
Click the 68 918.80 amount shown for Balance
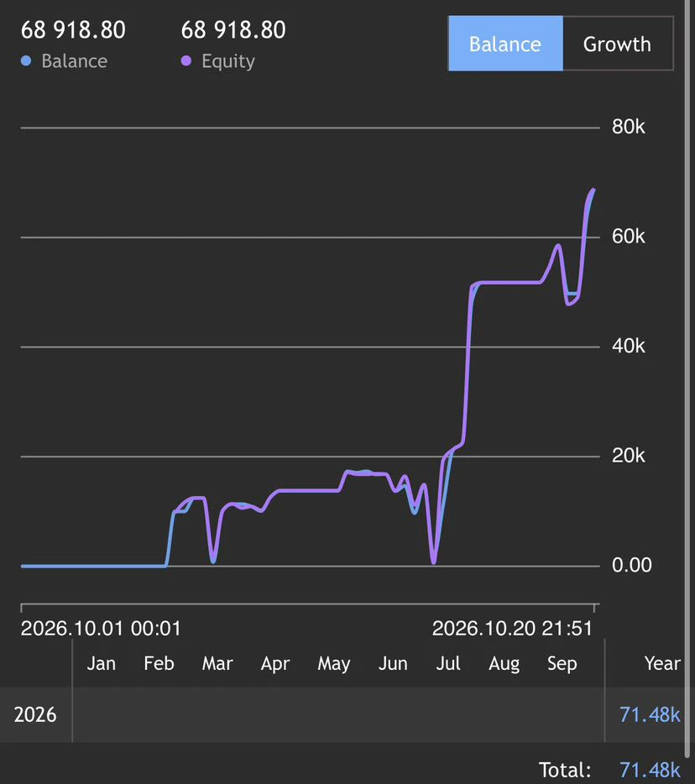coord(73,30)
